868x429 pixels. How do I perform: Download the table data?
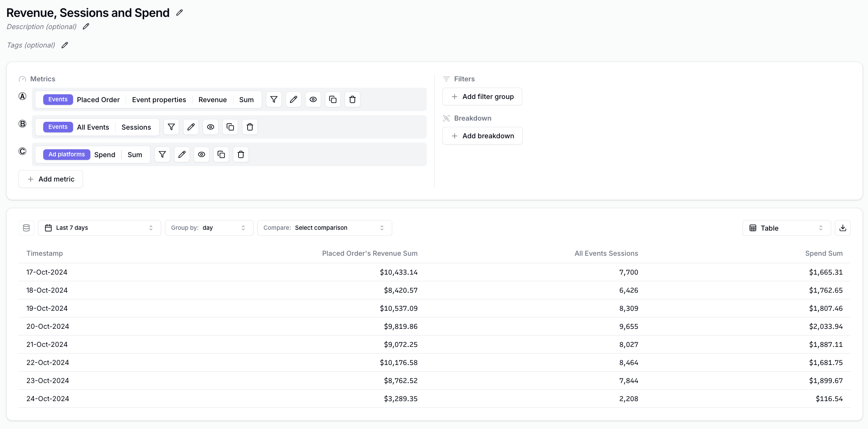pyautogui.click(x=843, y=228)
